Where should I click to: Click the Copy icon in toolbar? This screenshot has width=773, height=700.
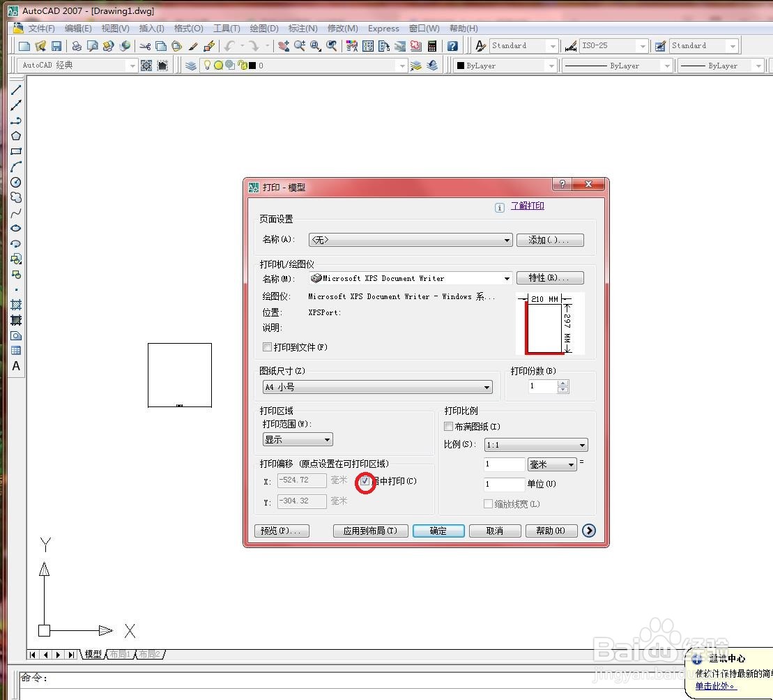pos(161,46)
